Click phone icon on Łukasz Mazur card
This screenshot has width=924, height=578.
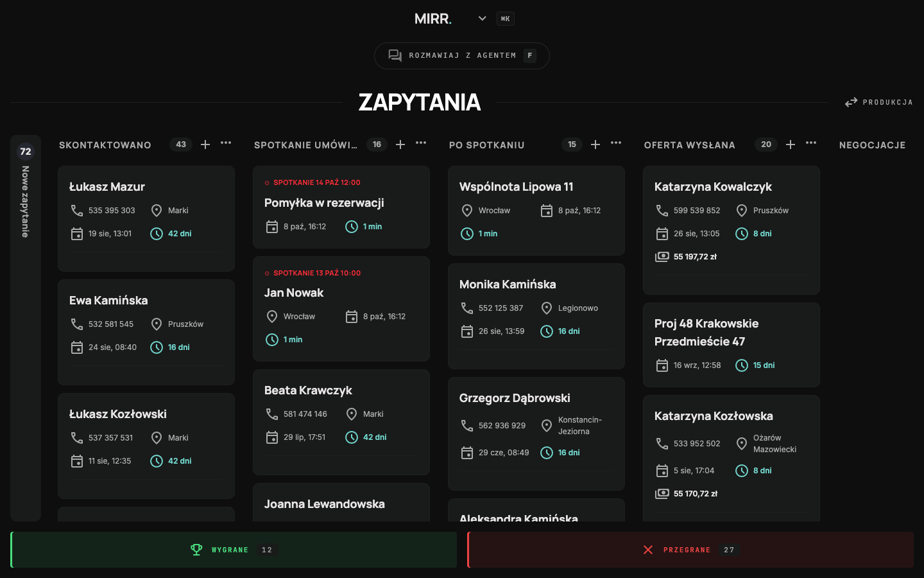77,211
